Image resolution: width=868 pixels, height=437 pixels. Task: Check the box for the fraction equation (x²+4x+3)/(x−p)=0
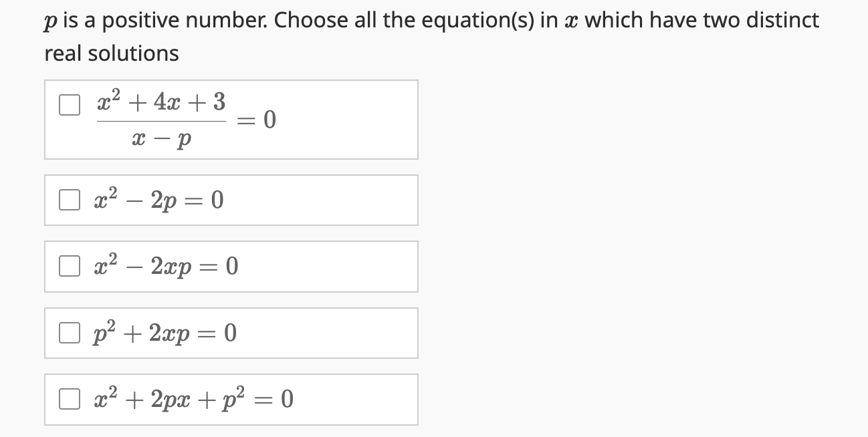(x=70, y=104)
